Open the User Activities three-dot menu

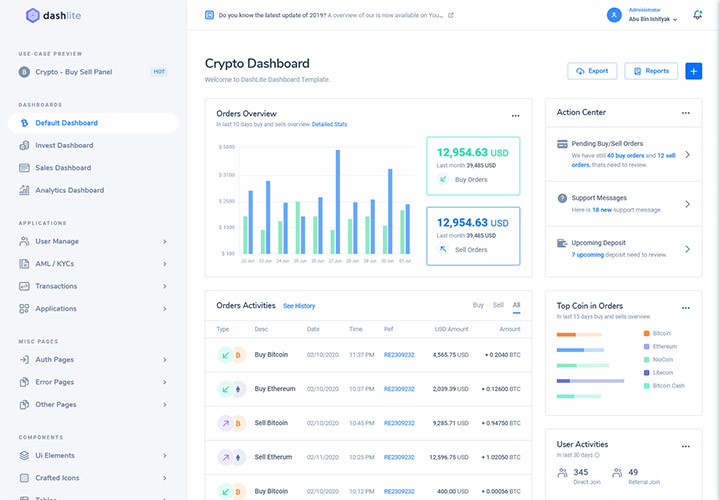point(685,445)
